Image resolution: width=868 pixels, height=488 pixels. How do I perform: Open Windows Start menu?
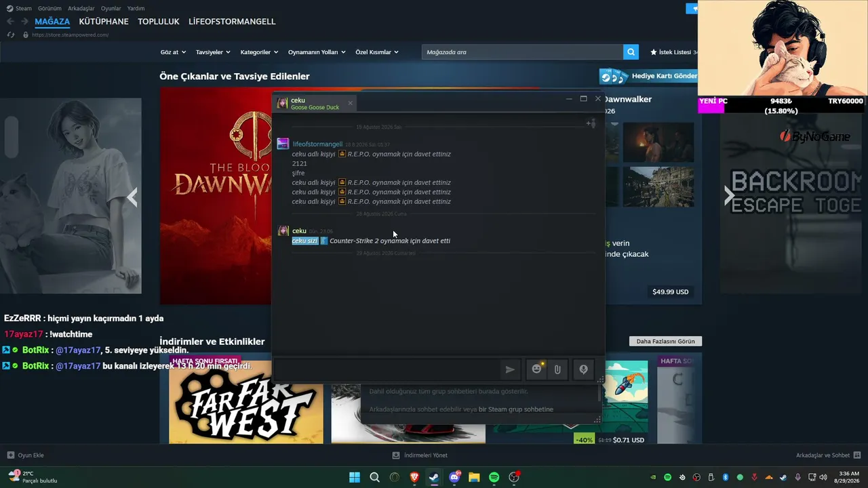pyautogui.click(x=355, y=477)
